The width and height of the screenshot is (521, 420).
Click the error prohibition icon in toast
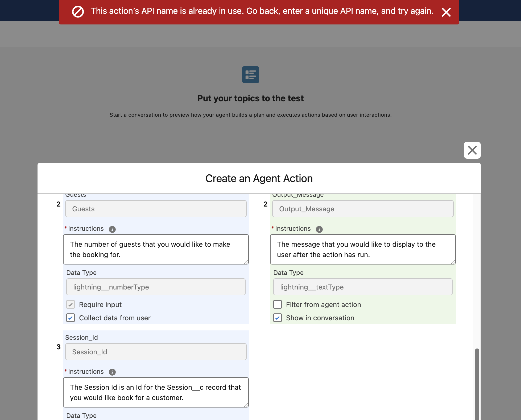(78, 12)
